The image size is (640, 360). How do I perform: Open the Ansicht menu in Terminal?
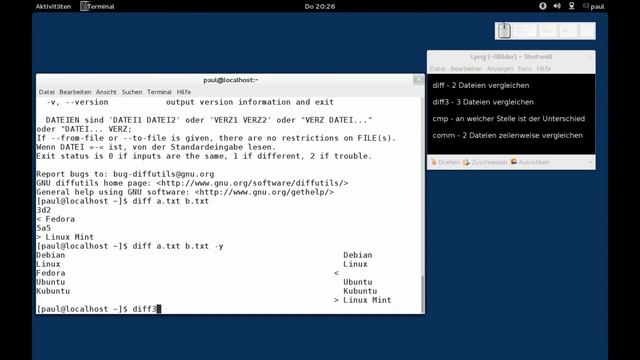point(106,92)
